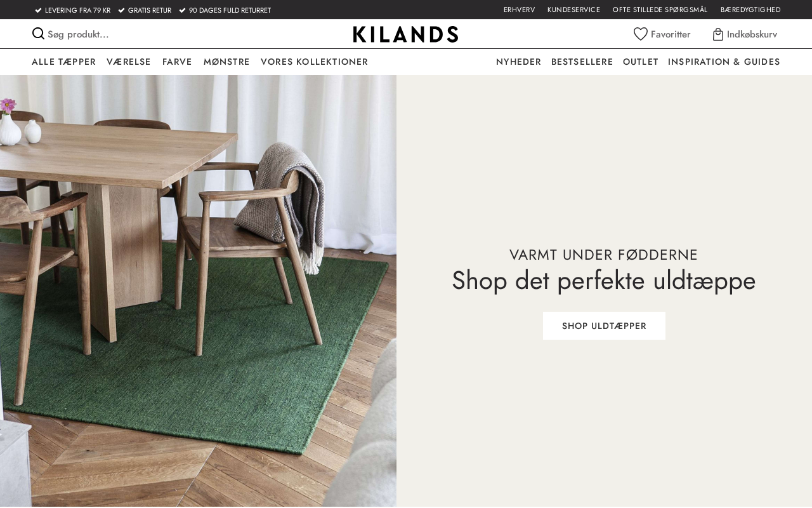812x508 pixels.
Task: Open Inspiration & Guides
Action: pos(724,62)
